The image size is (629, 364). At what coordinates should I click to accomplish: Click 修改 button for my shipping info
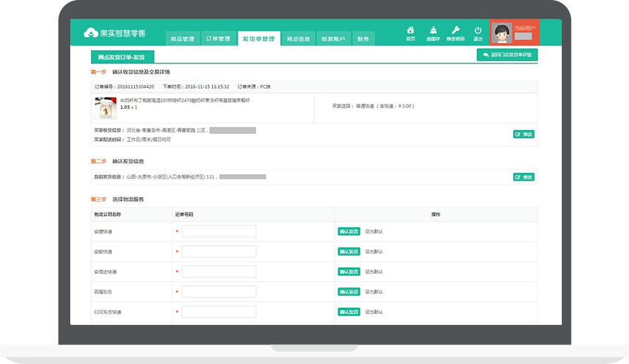click(523, 177)
